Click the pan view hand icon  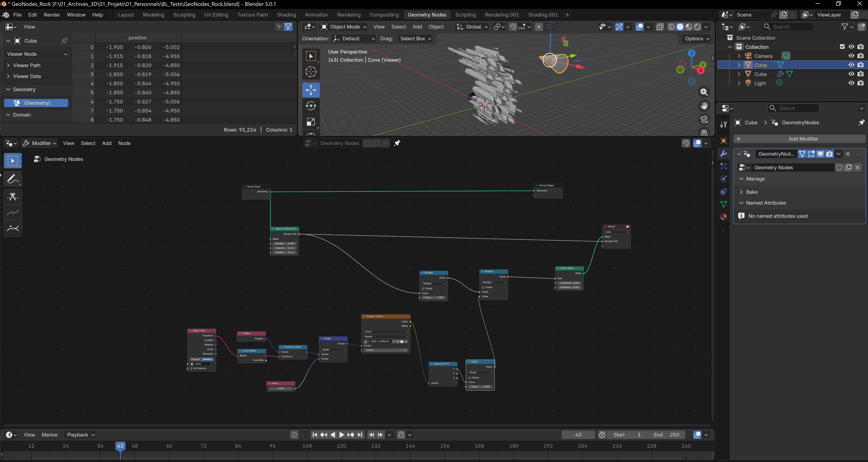point(704,106)
